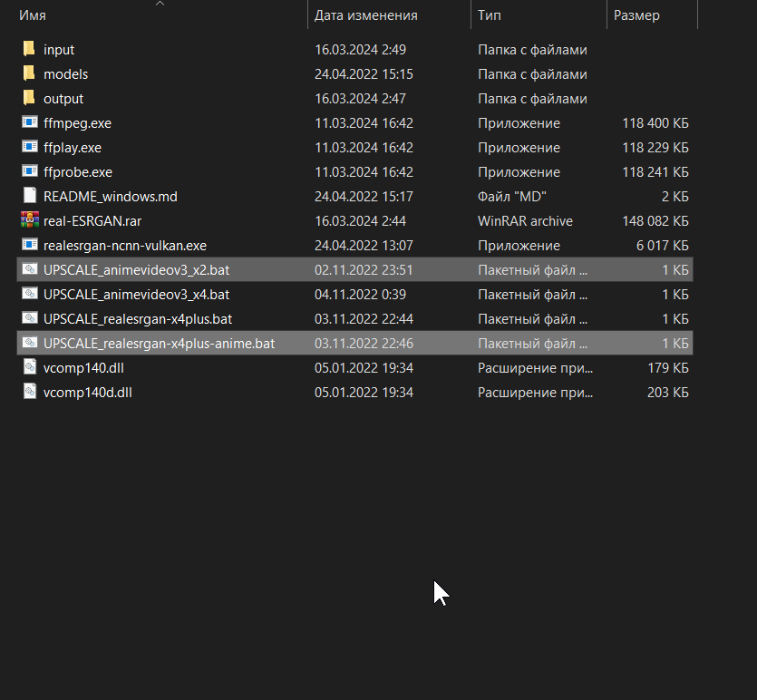Click the UPSCALE_realesrgan-x4plus.bat file icon
Viewport: 757px width, 700px height.
29,318
